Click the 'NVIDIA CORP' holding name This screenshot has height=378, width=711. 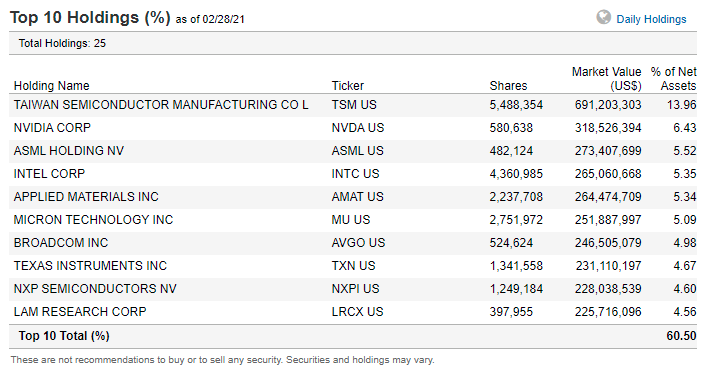click(52, 128)
